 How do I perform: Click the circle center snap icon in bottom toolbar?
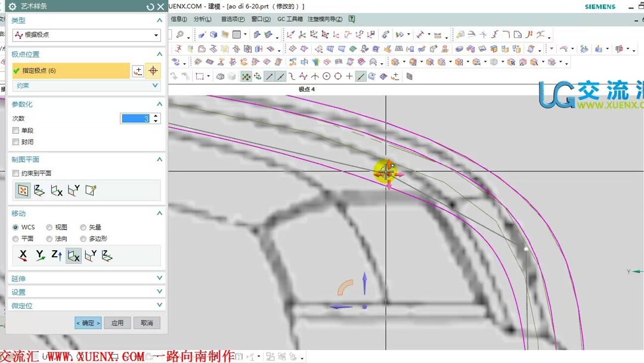click(326, 76)
